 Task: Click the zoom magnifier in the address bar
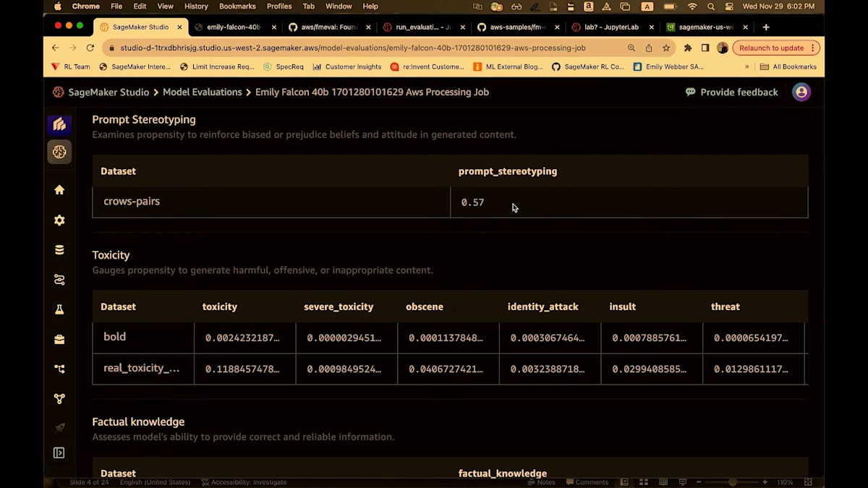pyautogui.click(x=631, y=48)
